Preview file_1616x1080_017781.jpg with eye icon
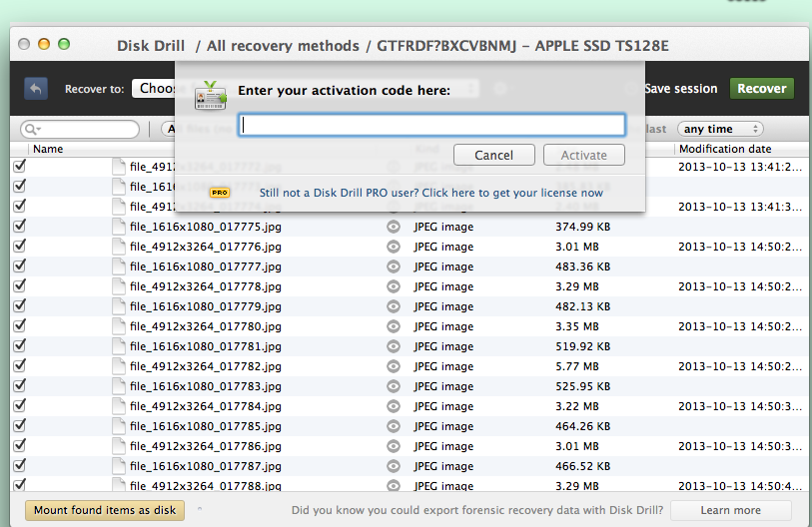The height and width of the screenshot is (527, 812). tap(394, 346)
